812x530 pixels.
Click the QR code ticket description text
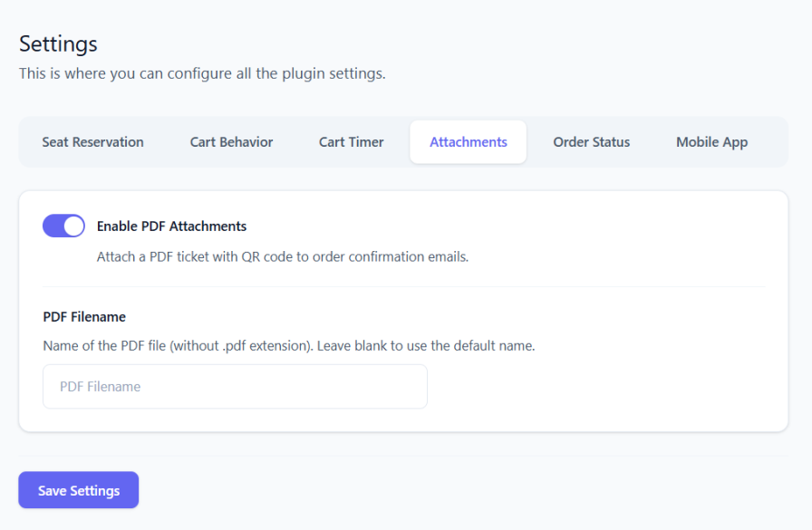tap(282, 256)
